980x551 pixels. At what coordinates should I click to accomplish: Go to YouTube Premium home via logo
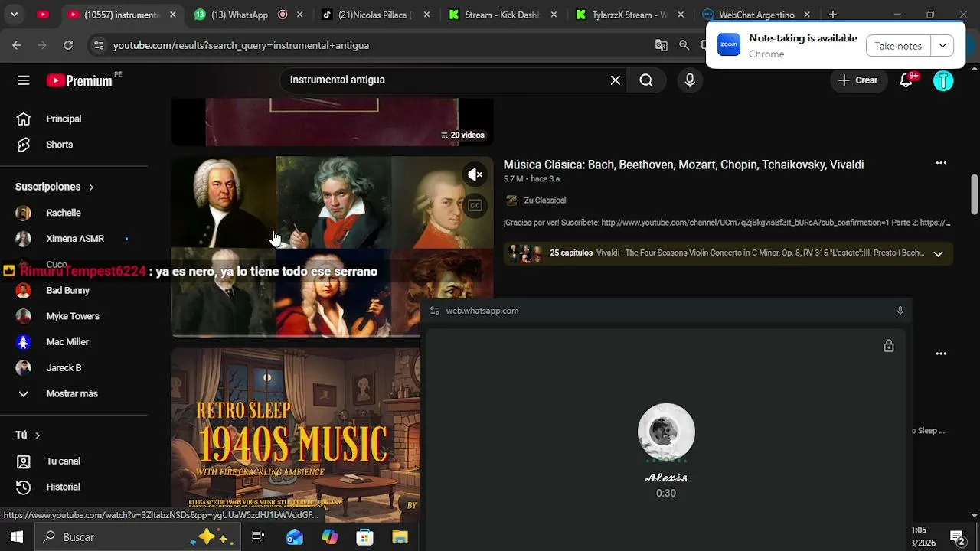(x=80, y=80)
